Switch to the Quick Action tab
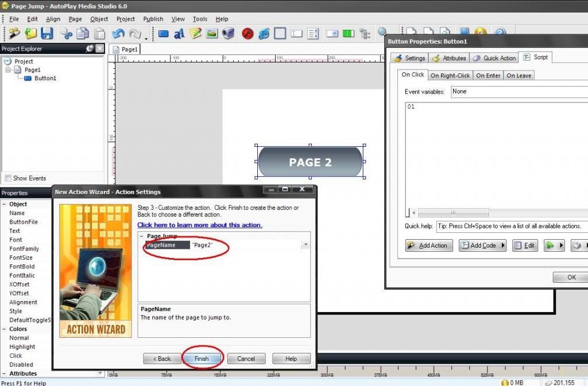This screenshot has height=386, width=588. click(494, 58)
